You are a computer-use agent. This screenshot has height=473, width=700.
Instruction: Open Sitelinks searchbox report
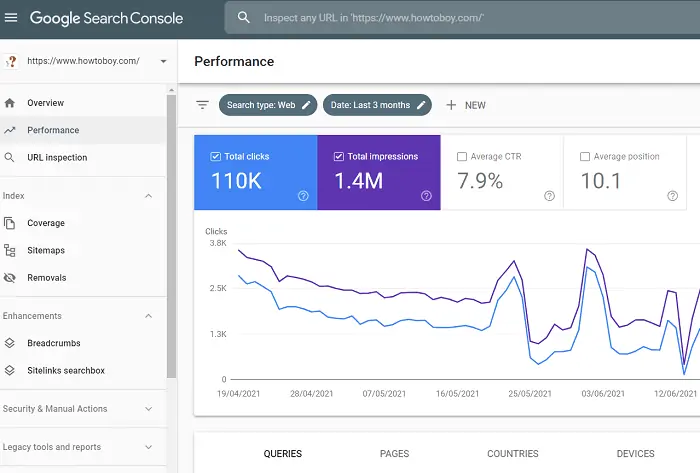point(83,370)
